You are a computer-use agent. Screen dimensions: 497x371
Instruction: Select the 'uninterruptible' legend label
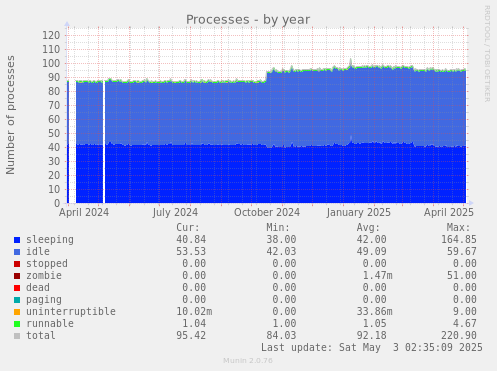[x=71, y=312]
